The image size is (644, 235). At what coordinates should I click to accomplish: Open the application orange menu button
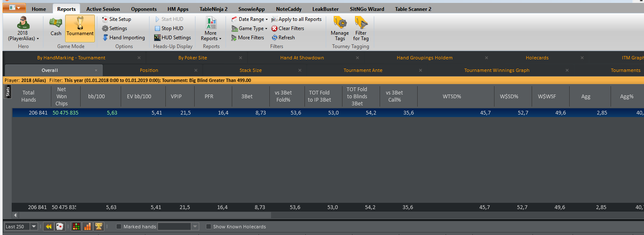click(14, 8)
